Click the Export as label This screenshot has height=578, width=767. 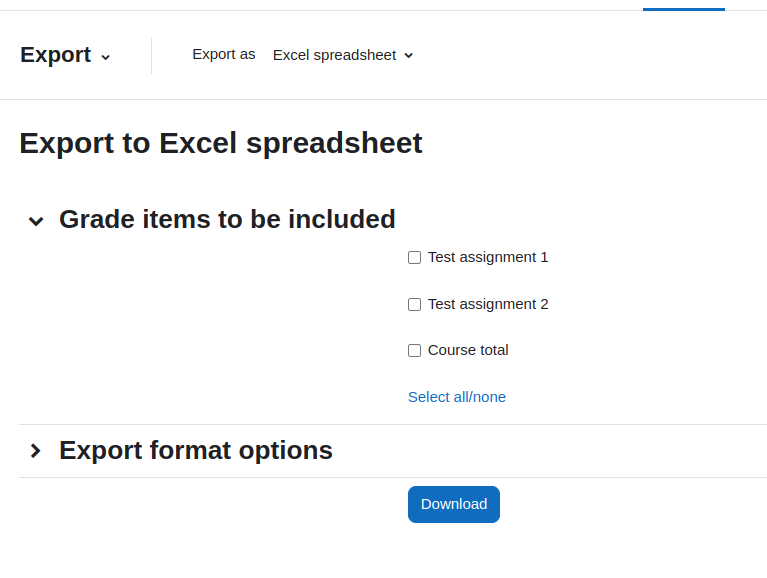coord(224,54)
